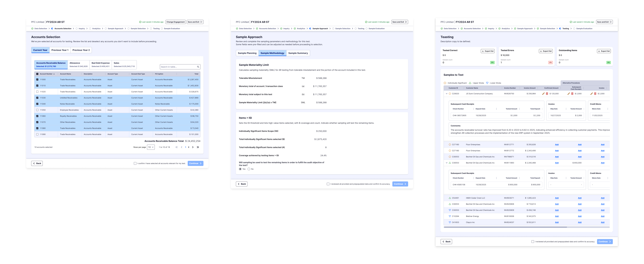
Task: Select the No radio option for sampling
Action: 249,169
